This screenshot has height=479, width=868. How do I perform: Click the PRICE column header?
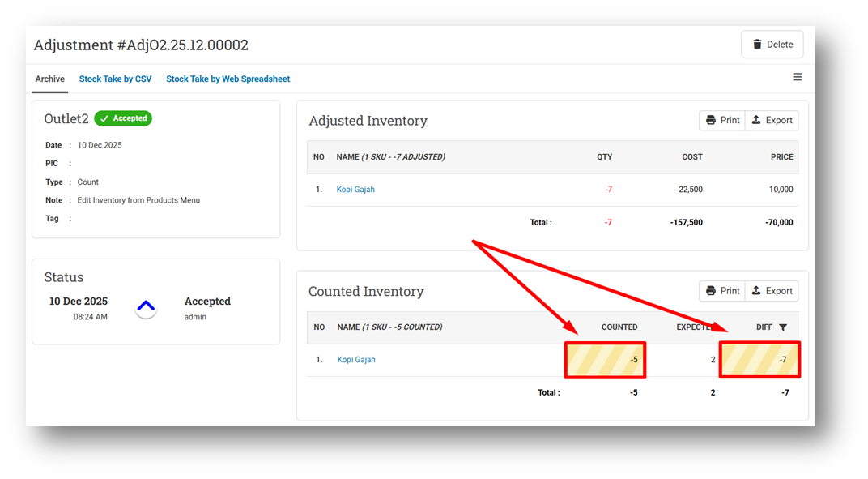pos(781,157)
